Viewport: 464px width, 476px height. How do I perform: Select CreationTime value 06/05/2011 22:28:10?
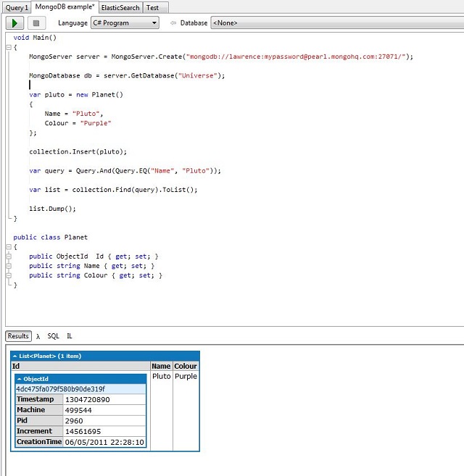pos(104,442)
